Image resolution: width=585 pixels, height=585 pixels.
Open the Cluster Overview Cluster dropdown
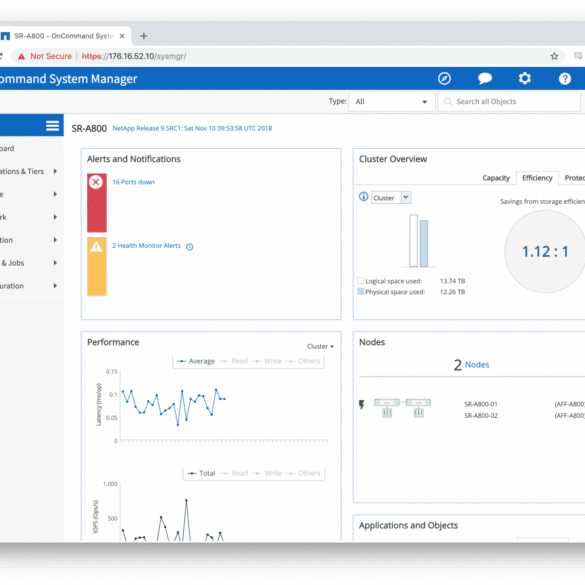[391, 198]
